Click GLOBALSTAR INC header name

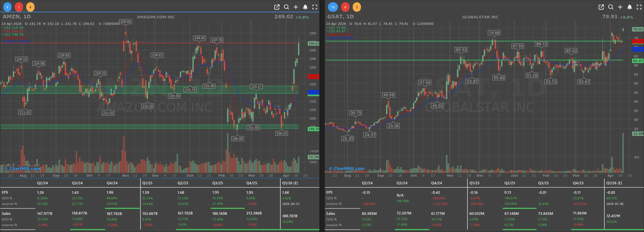(x=480, y=17)
